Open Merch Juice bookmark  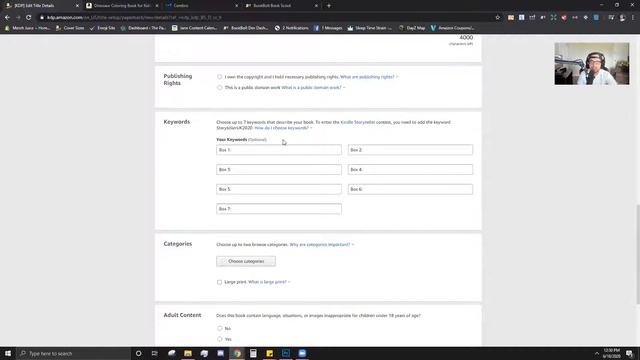tap(27, 28)
